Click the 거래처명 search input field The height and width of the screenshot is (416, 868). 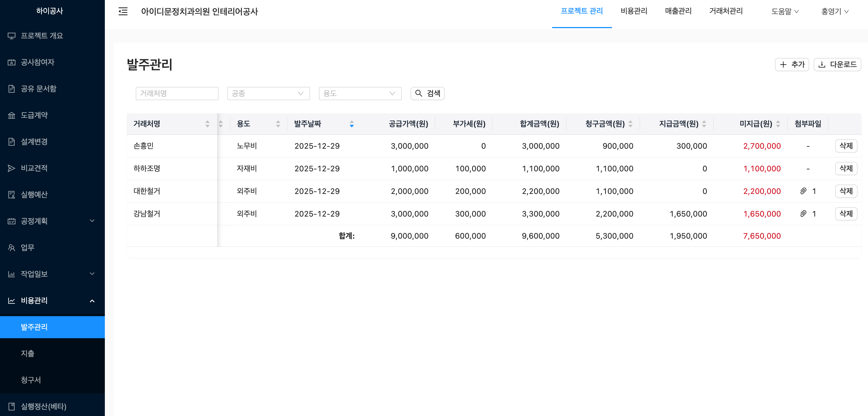177,93
